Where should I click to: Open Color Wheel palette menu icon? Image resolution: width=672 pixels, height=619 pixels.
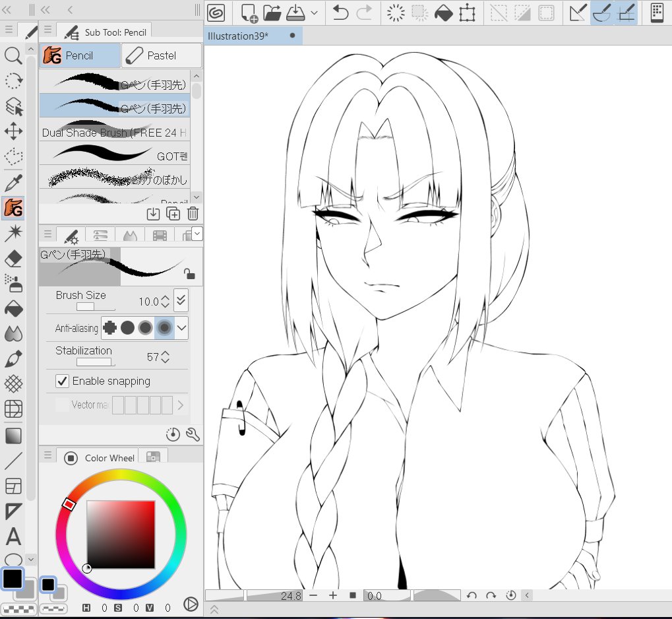[47, 455]
